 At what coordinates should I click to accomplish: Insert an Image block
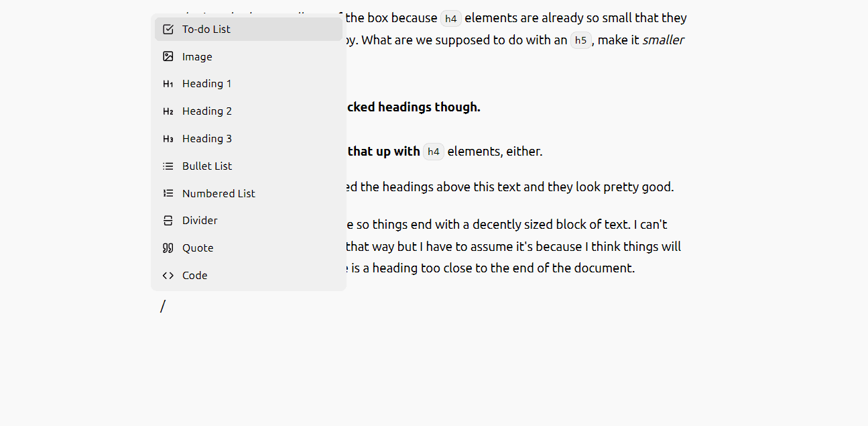pos(249,56)
